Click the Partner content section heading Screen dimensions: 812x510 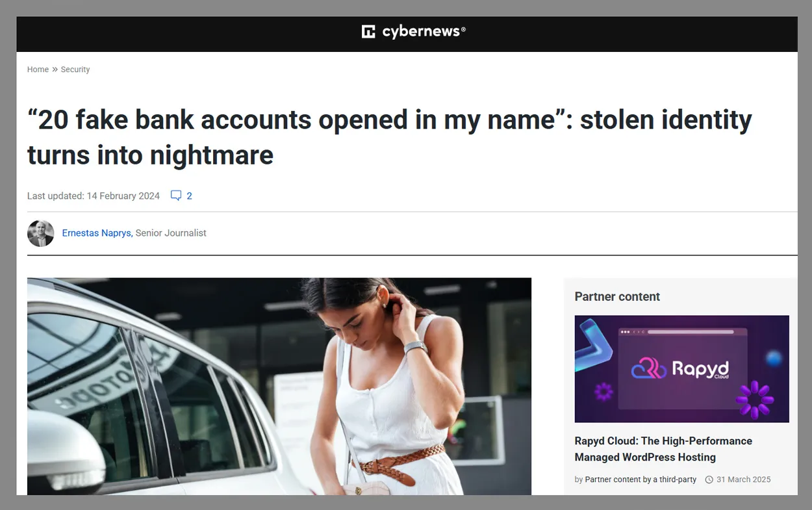[x=617, y=297]
